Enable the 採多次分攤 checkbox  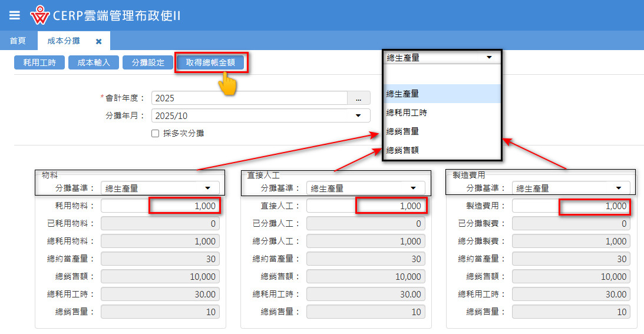[156, 134]
